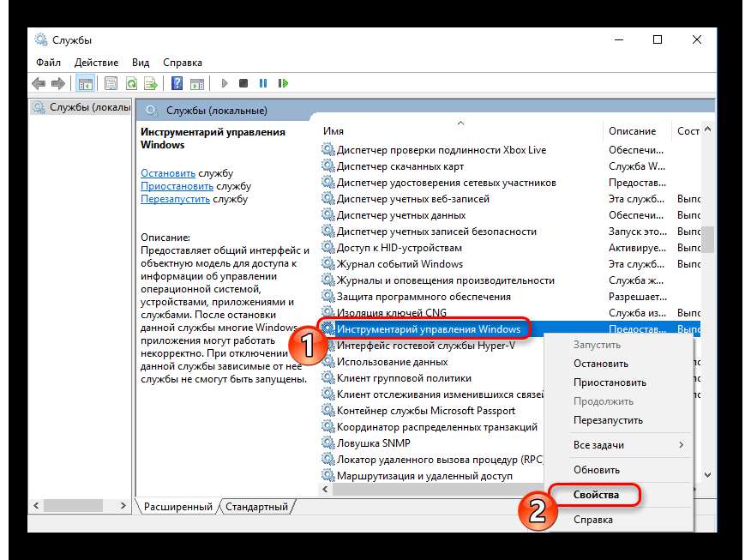The width and height of the screenshot is (745, 560).
Task: Select Изоляция ключей CNG service
Action: 392,313
